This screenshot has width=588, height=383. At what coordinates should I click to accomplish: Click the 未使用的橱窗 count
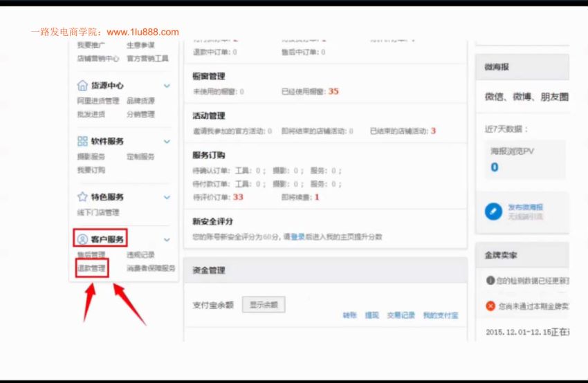pyautogui.click(x=242, y=91)
